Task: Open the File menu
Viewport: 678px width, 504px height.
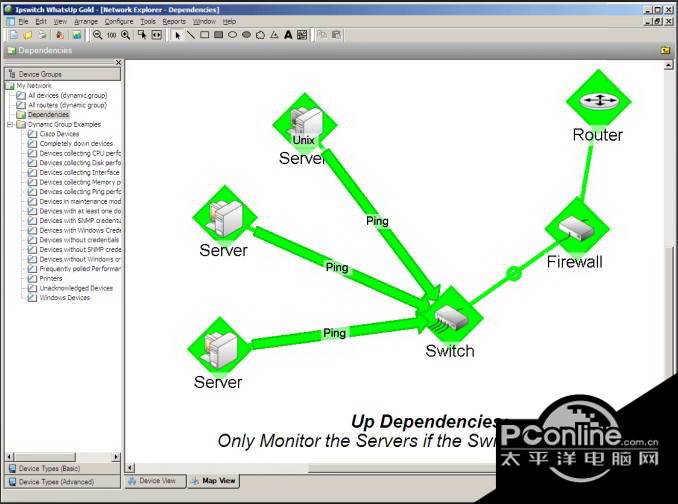Action: pos(23,21)
